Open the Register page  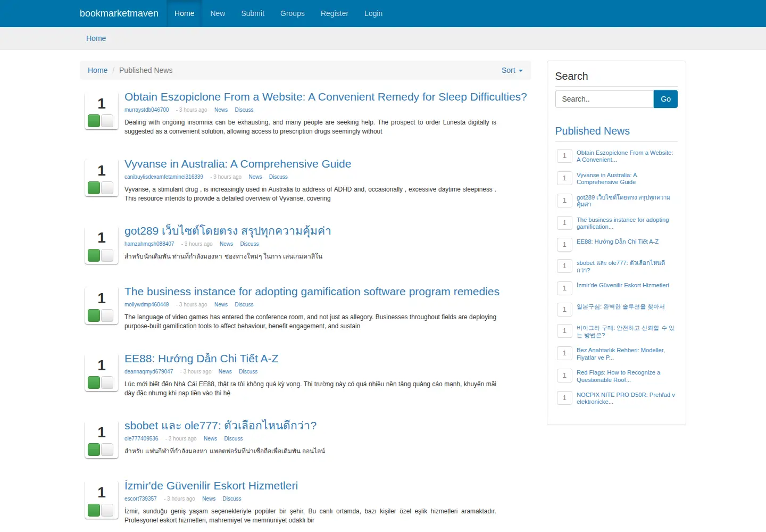(335, 13)
